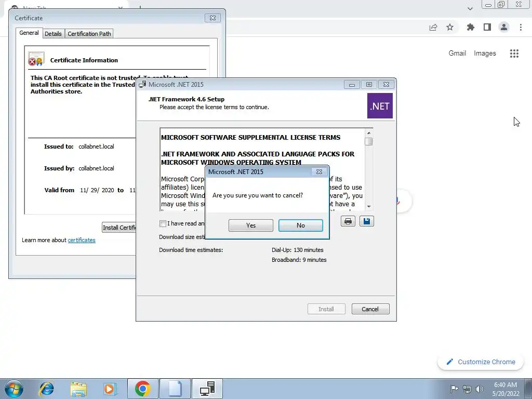Click the volume speaker tray icon
Image resolution: width=532 pixels, height=399 pixels.
[x=480, y=389]
